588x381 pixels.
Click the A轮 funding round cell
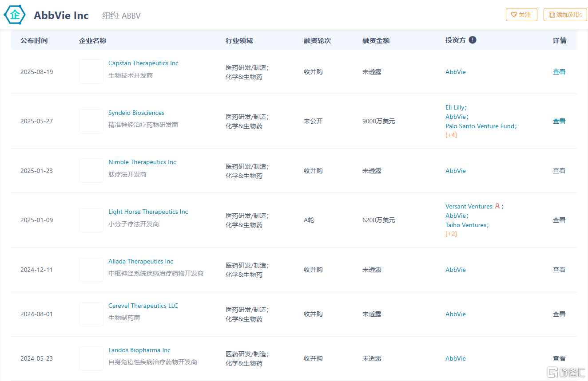[309, 220]
